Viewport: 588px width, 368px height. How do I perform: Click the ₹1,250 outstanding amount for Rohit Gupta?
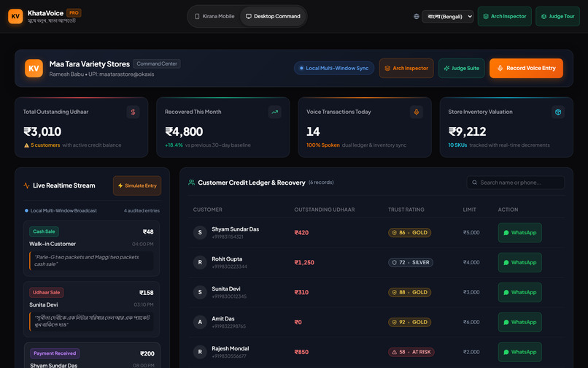(x=304, y=262)
